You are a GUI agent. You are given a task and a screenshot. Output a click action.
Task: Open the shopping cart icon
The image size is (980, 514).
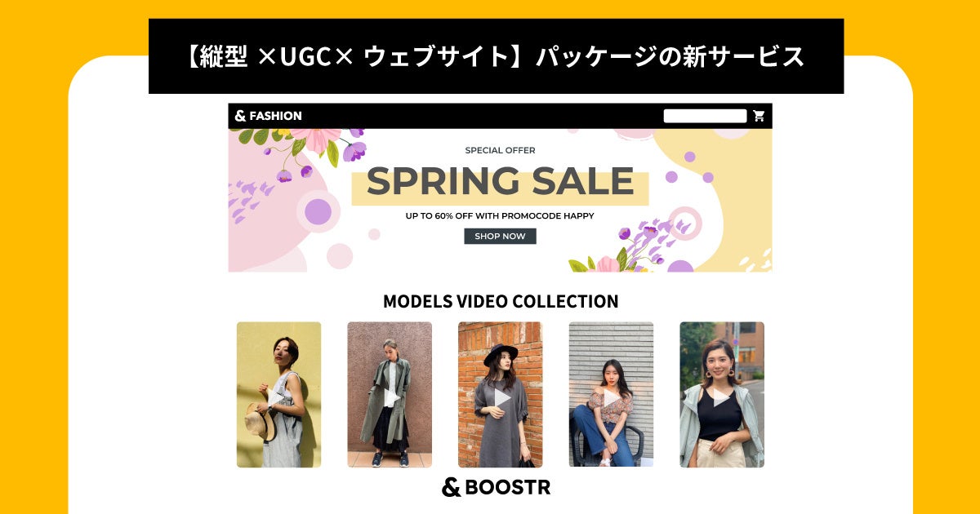(x=759, y=116)
